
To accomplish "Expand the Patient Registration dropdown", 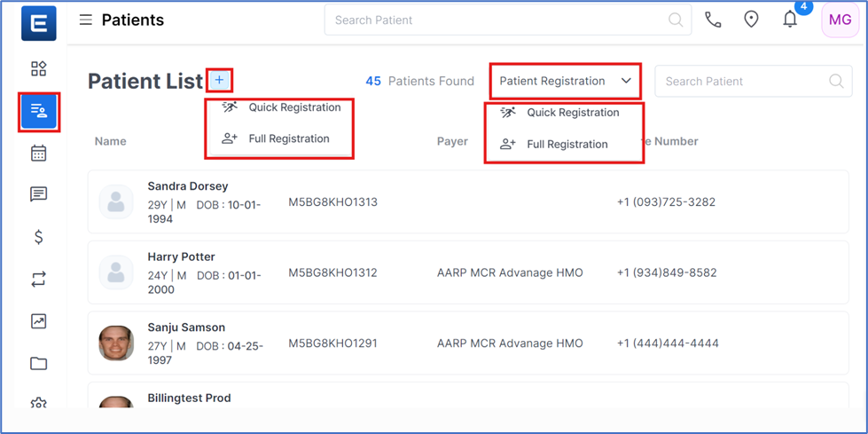I will 564,81.
